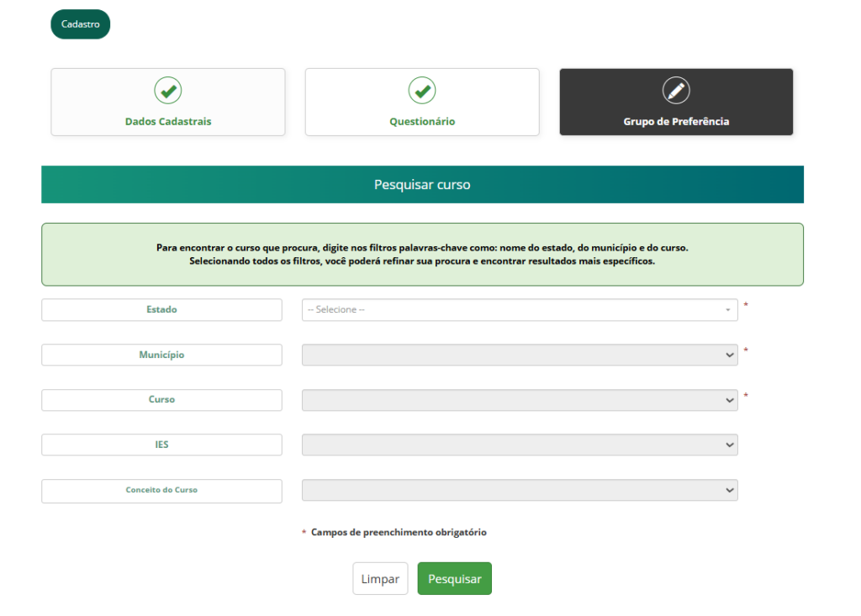
Task: Open the Curso dropdown list
Action: click(x=519, y=400)
